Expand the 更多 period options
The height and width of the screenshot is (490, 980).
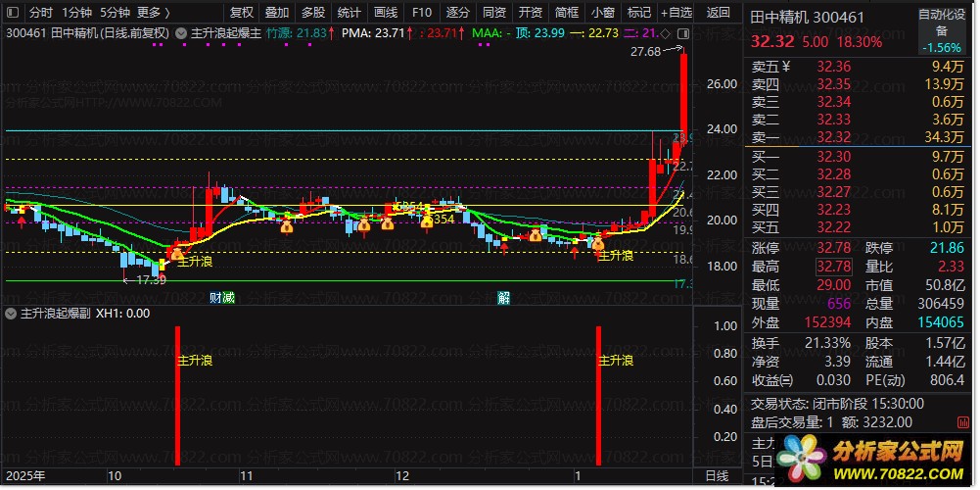point(154,12)
